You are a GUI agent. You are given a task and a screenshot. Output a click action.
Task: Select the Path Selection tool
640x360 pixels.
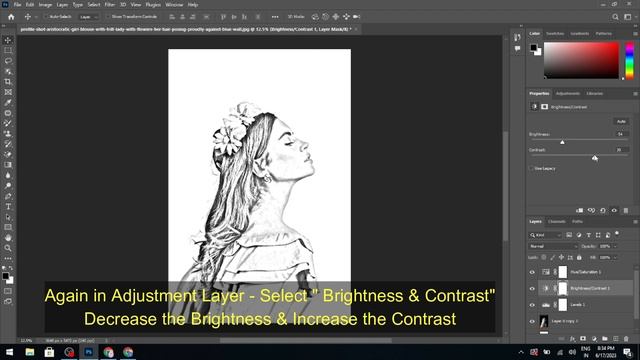point(8,217)
